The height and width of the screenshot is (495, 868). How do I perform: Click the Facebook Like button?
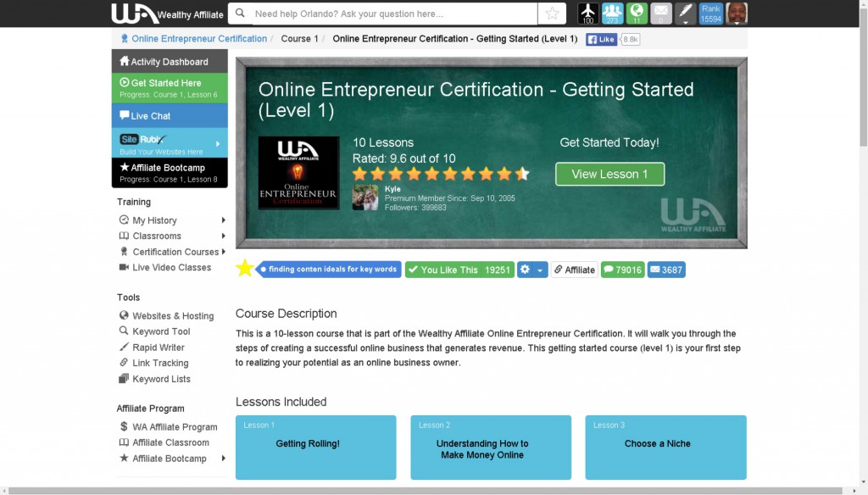pos(601,39)
